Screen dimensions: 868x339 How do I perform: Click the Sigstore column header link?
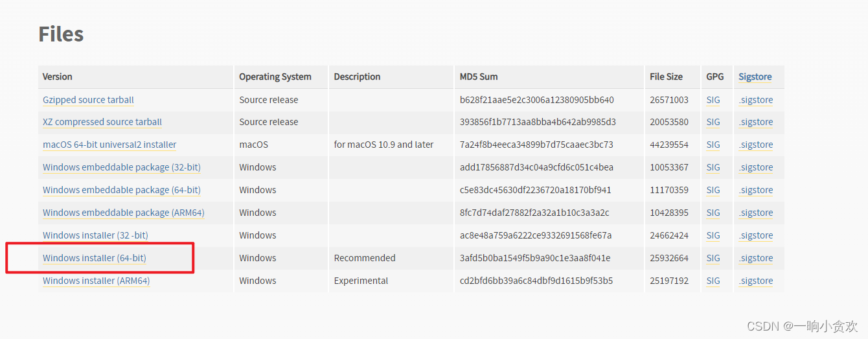coord(755,76)
